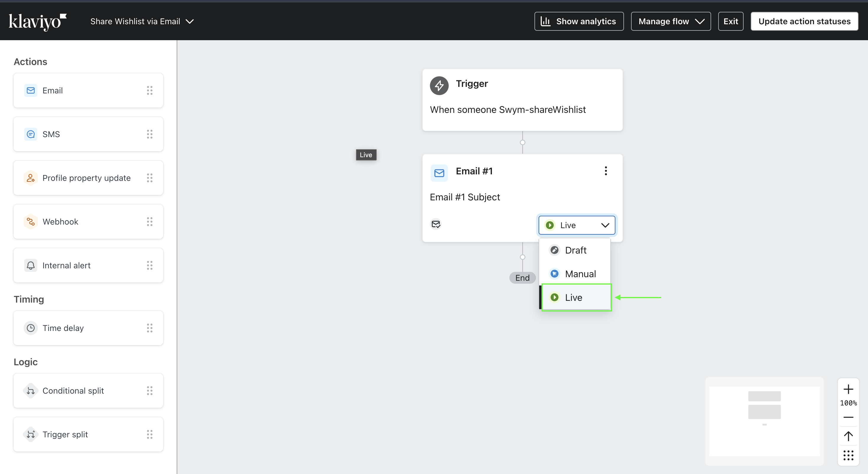Click the Internal alert bell icon
Viewport: 868px width, 474px height.
(x=31, y=265)
